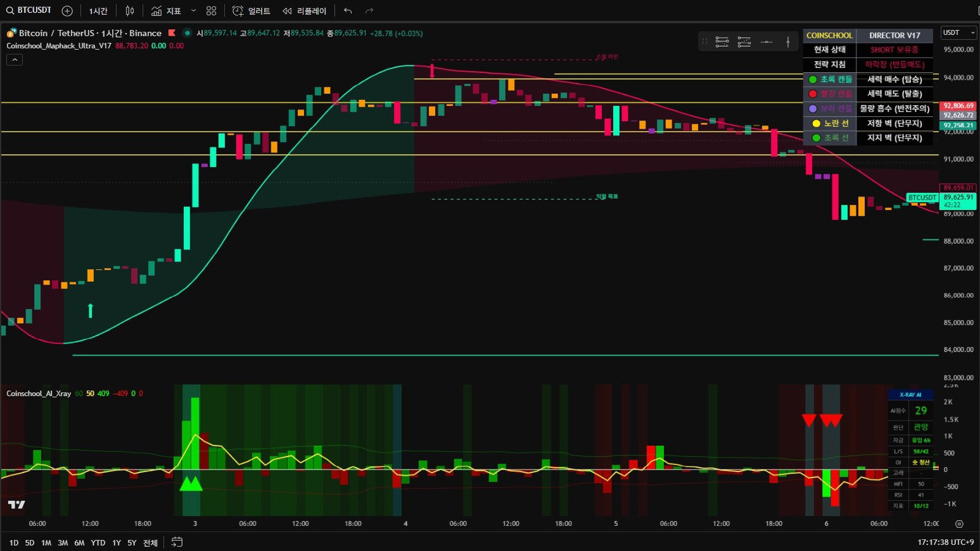Viewport: 980px width, 551px height.
Task: Open the 지표 indicators dialog
Action: click(x=166, y=11)
